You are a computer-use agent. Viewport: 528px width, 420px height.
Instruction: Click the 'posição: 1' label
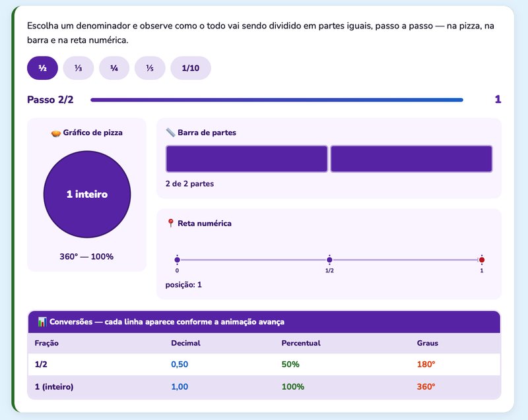(183, 285)
